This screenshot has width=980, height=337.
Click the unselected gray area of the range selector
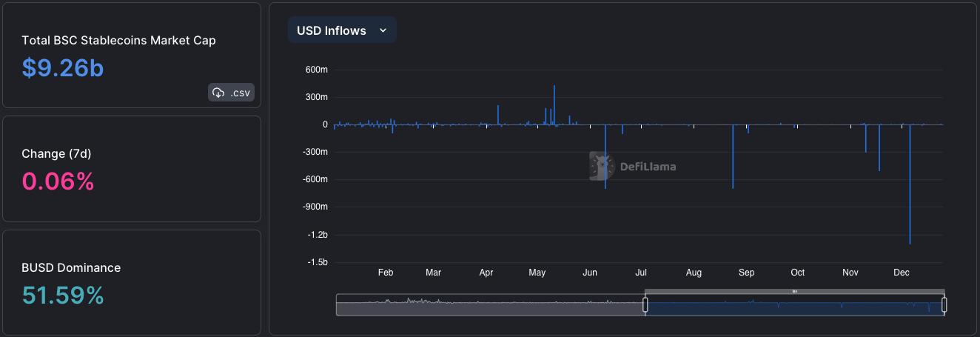point(490,304)
